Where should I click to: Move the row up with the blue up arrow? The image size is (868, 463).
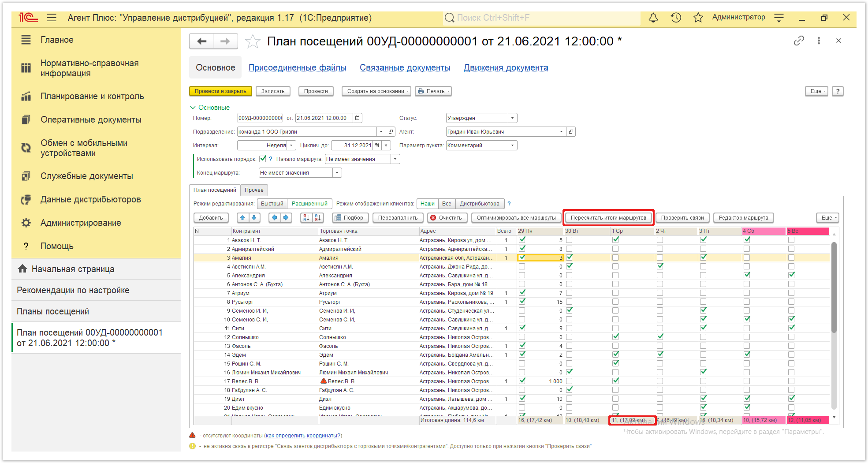pyautogui.click(x=242, y=217)
